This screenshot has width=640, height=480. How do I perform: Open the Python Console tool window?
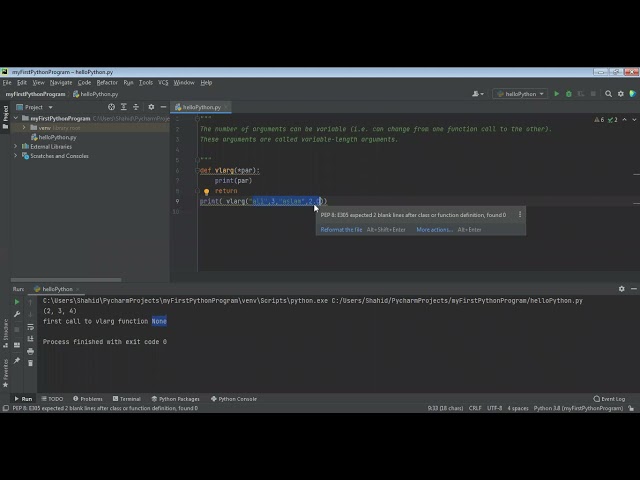pyautogui.click(x=234, y=399)
